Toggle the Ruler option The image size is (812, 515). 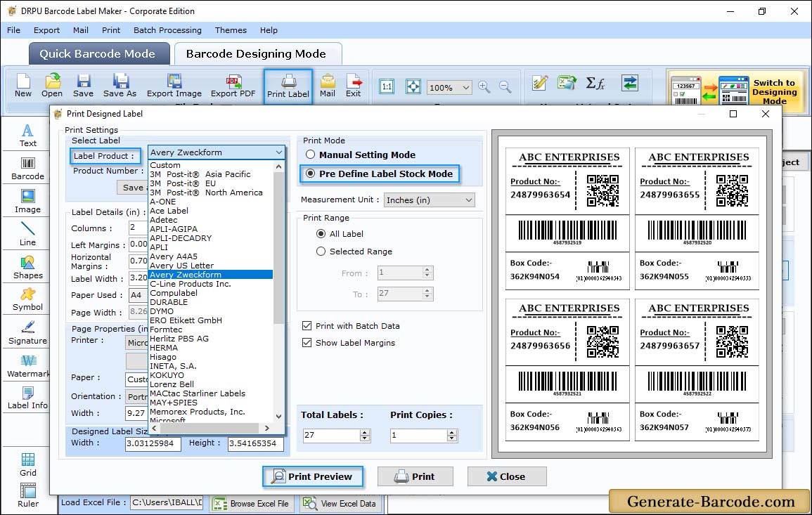[28, 495]
